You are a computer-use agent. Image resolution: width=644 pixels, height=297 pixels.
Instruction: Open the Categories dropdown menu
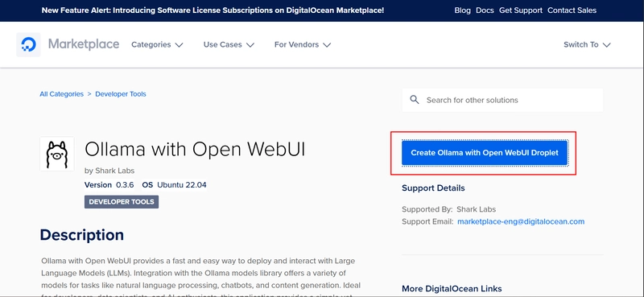[157, 44]
